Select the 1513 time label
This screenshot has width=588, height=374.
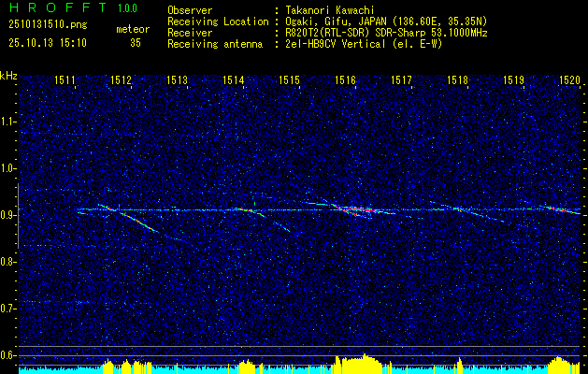coord(177,81)
